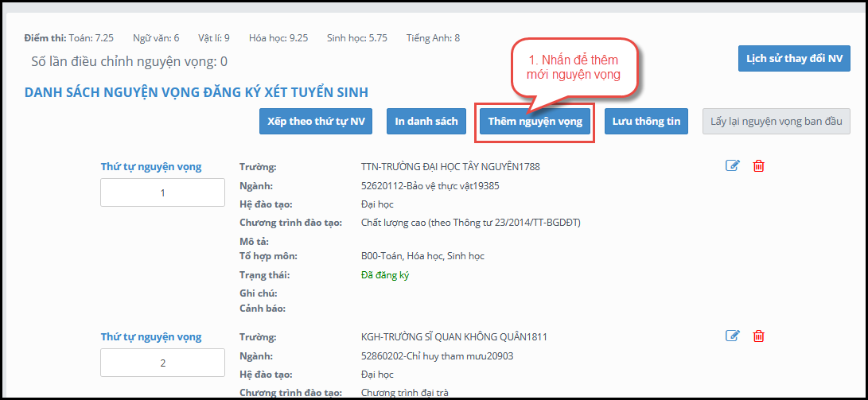Click the major "52860202-Chỉ huy tham mưu20903"

click(x=437, y=356)
